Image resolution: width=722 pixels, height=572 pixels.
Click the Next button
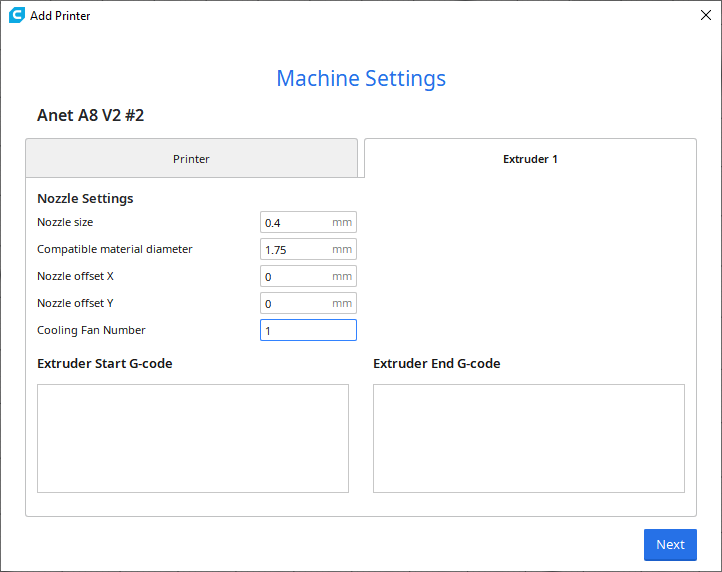click(x=670, y=544)
